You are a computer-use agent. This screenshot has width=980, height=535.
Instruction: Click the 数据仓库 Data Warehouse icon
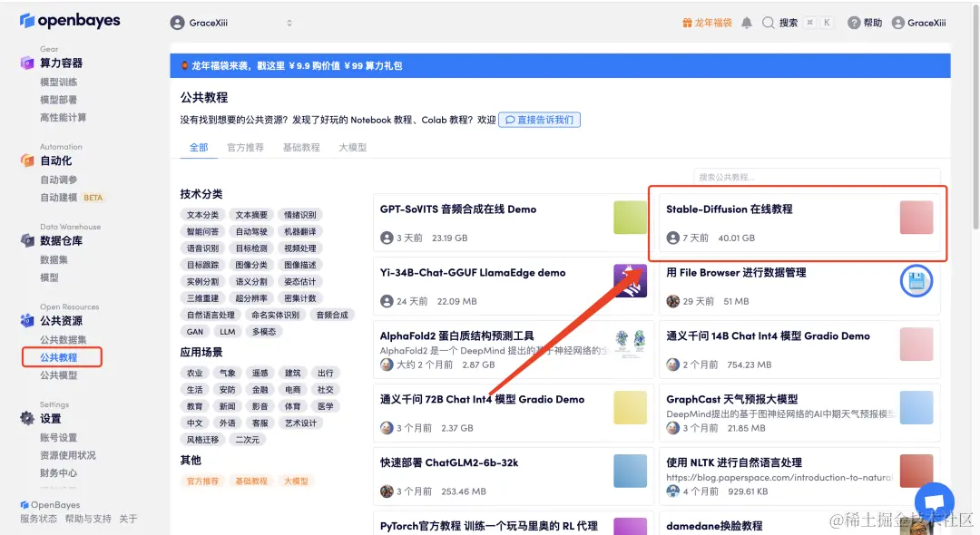27,241
